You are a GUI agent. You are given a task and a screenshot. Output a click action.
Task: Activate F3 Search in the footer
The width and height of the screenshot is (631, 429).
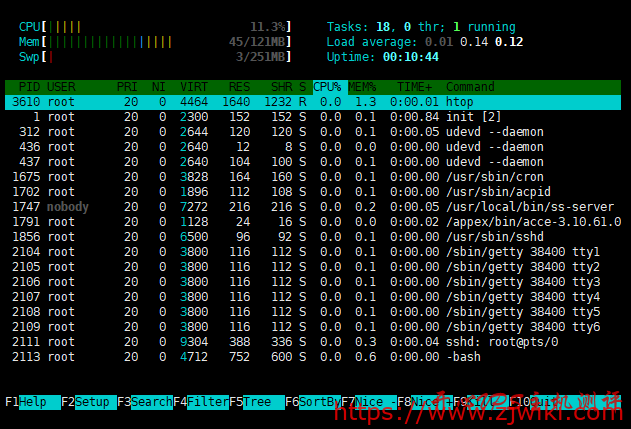coord(144,401)
